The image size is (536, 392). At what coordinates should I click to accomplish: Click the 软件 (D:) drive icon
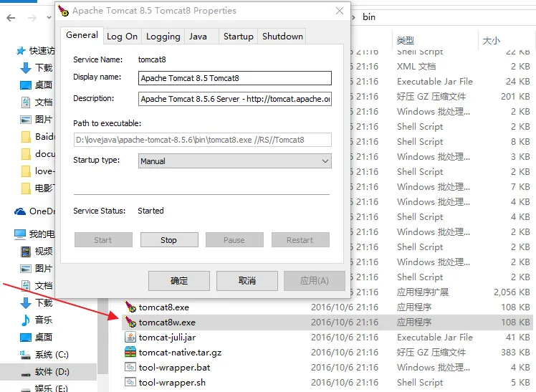26,374
